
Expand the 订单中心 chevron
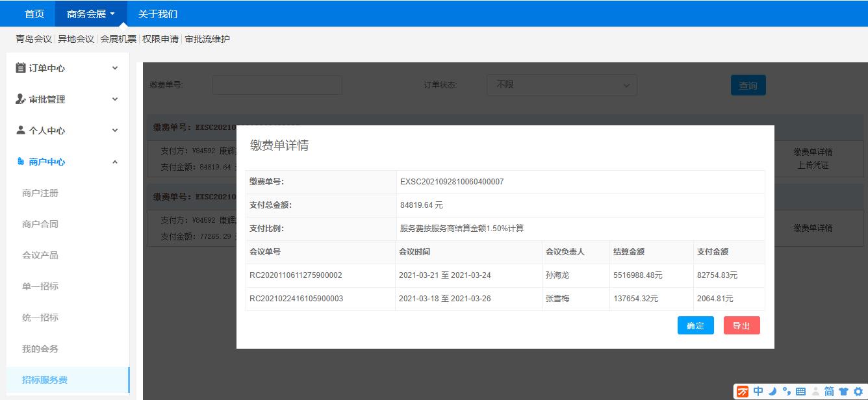tap(115, 68)
